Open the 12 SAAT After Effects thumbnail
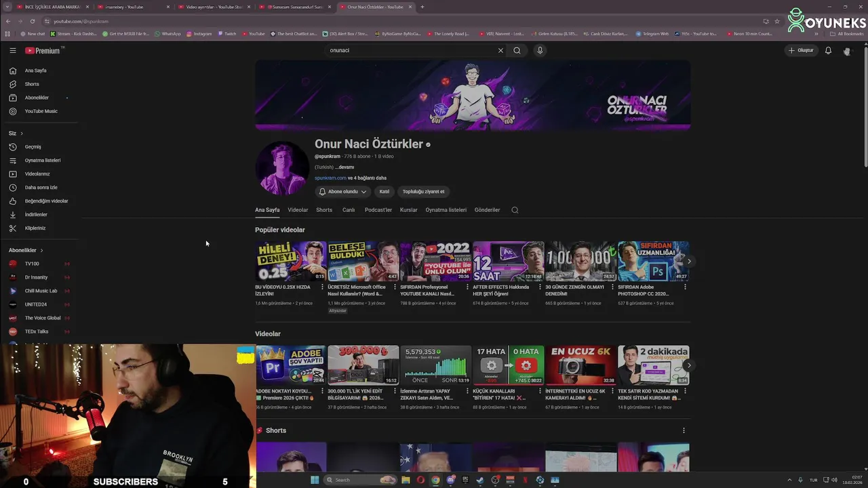The width and height of the screenshot is (868, 488). point(509,261)
